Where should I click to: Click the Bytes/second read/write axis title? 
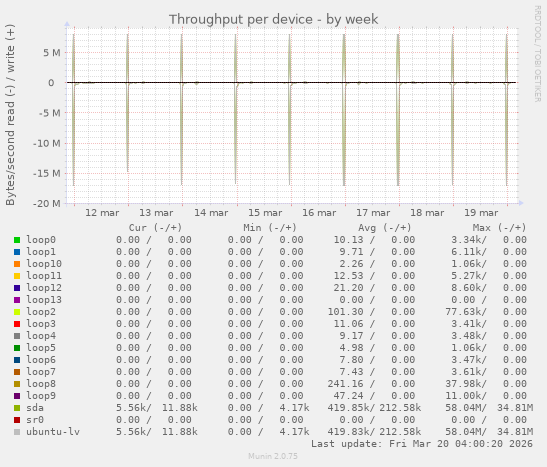10,115
